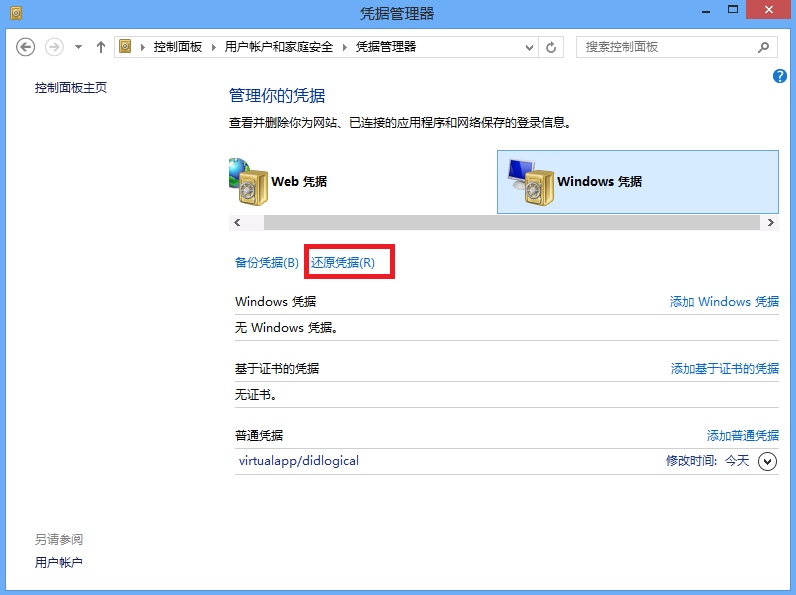
Task: Click 今天 modified time value
Action: coord(737,461)
